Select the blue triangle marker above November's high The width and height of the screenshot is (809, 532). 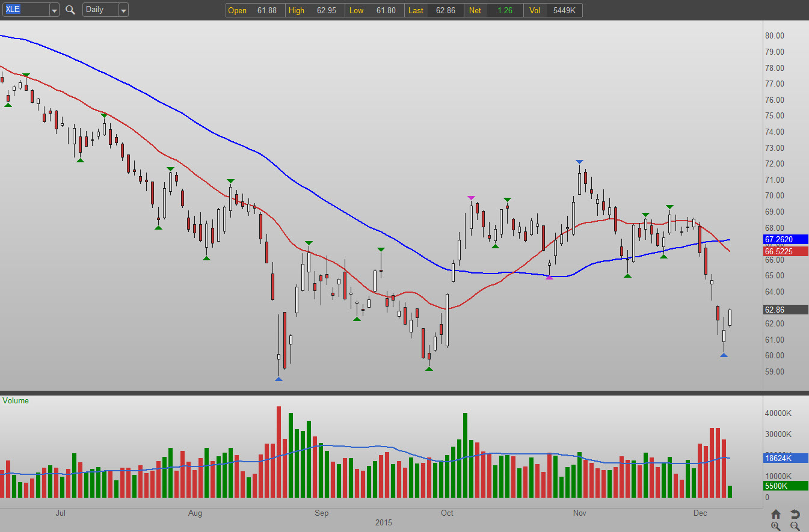point(579,162)
